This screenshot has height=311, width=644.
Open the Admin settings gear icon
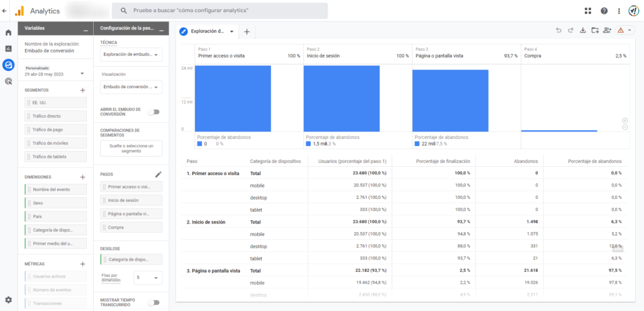8,300
